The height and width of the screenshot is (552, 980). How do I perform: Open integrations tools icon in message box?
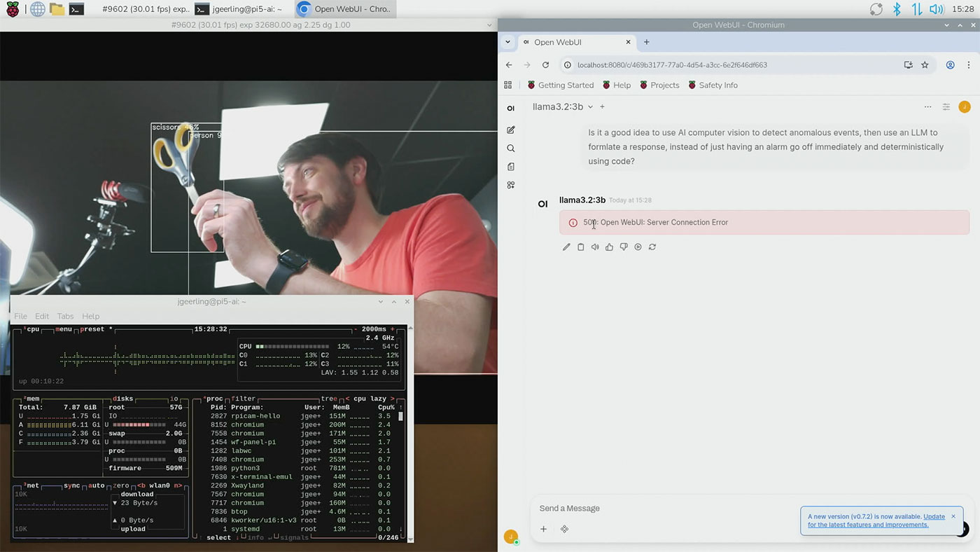point(564,529)
